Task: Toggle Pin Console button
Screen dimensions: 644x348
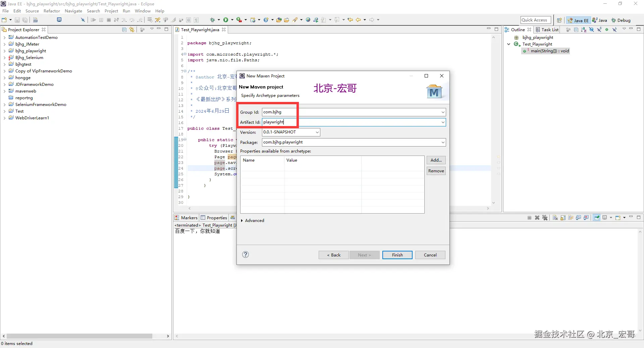Action: pyautogui.click(x=597, y=218)
